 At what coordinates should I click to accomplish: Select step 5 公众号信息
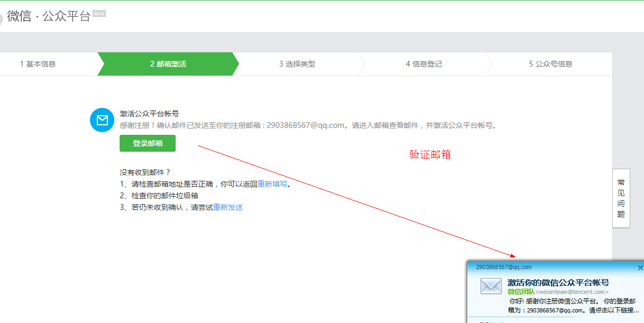pyautogui.click(x=550, y=64)
